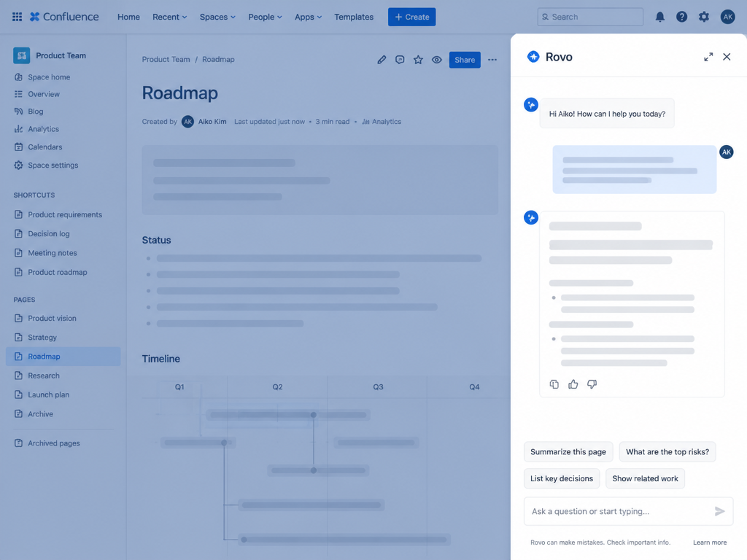Image resolution: width=747 pixels, height=560 pixels.
Task: Click the Product Team space title
Action: coord(61,55)
